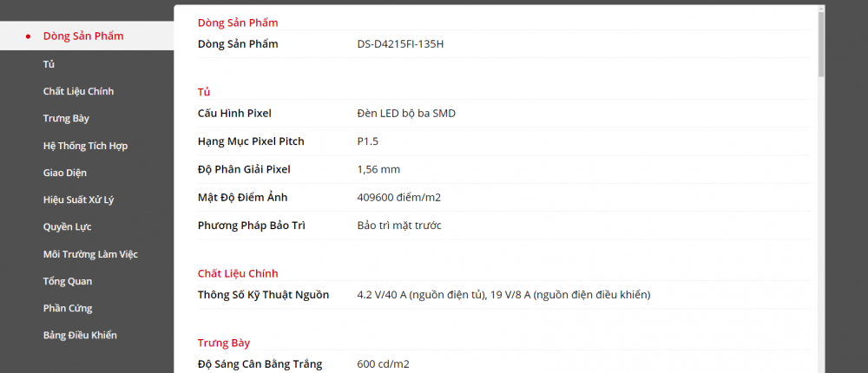
Task: Click the model number DS-D4215FI-135H
Action: point(400,44)
